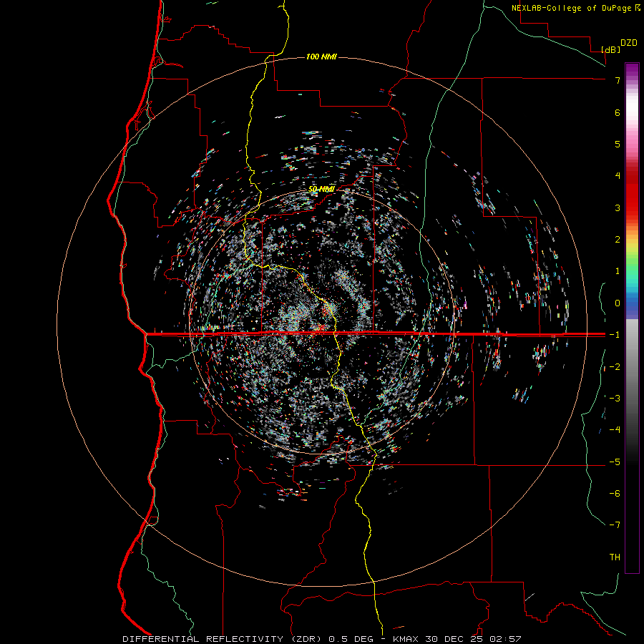The height and width of the screenshot is (644, 644).
Task: Click the -6 value on the colorbar scale
Action: [x=615, y=494]
